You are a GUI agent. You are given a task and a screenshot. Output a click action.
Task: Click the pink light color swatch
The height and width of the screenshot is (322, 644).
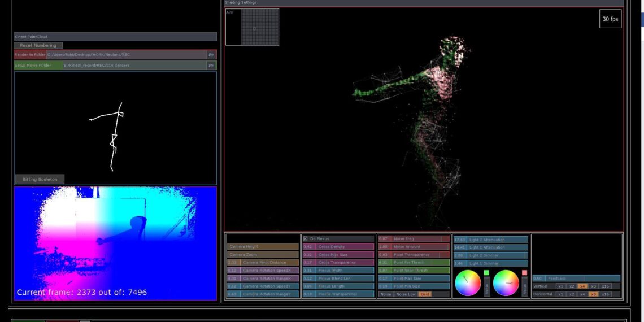pos(524,273)
